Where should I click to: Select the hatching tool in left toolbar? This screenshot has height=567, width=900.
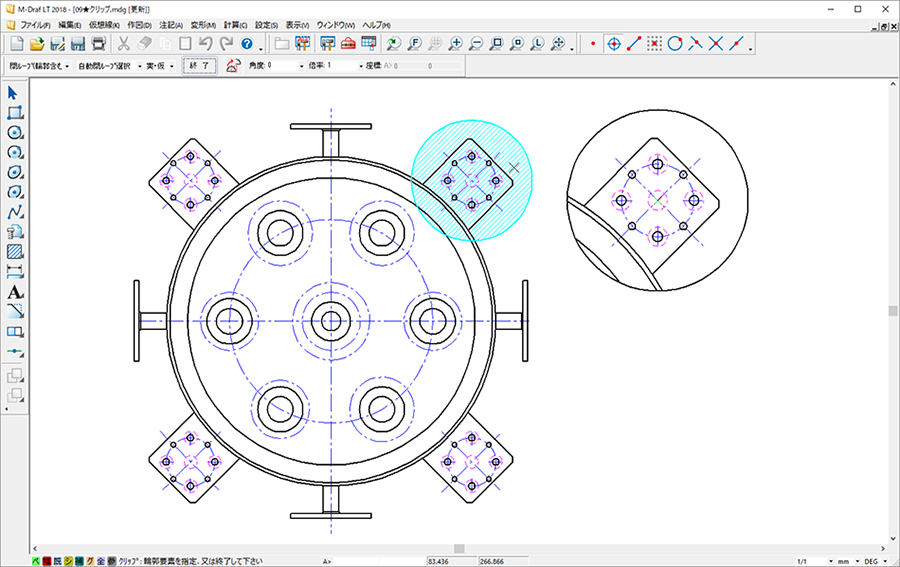pos(15,251)
